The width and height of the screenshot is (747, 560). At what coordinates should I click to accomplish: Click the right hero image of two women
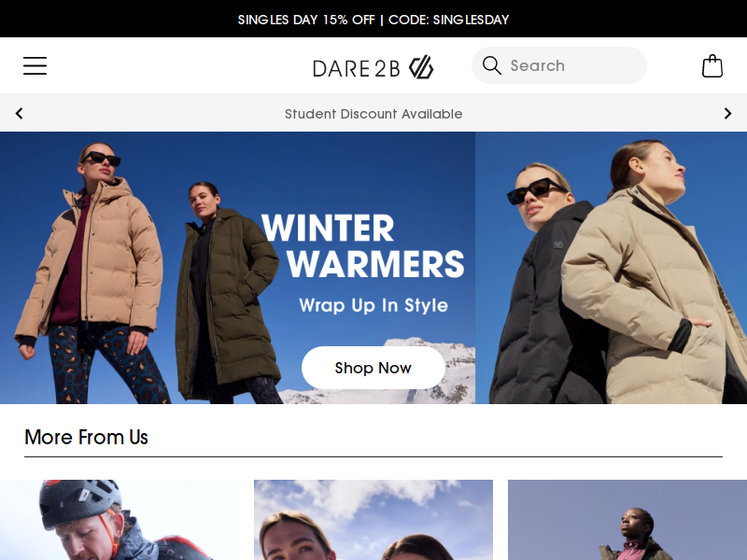click(612, 268)
